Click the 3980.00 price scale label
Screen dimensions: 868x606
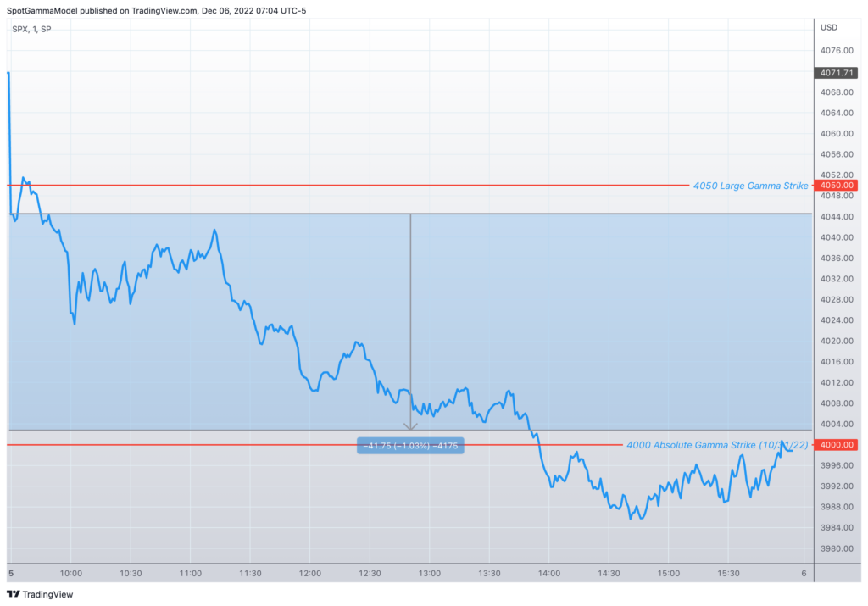click(x=835, y=548)
